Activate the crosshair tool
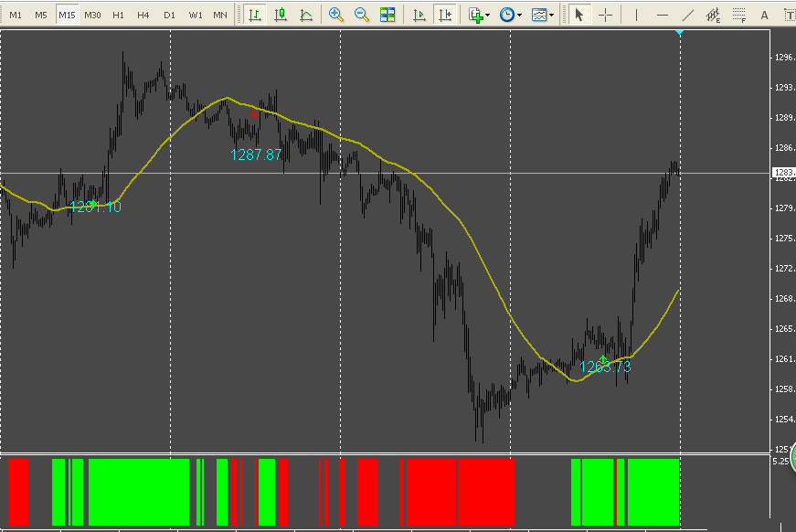 [605, 15]
